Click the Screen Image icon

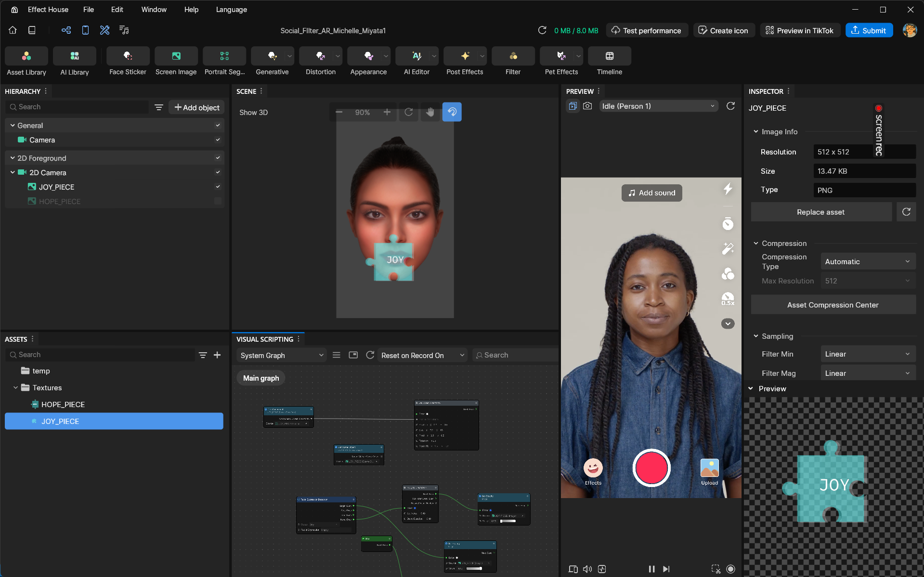[176, 56]
